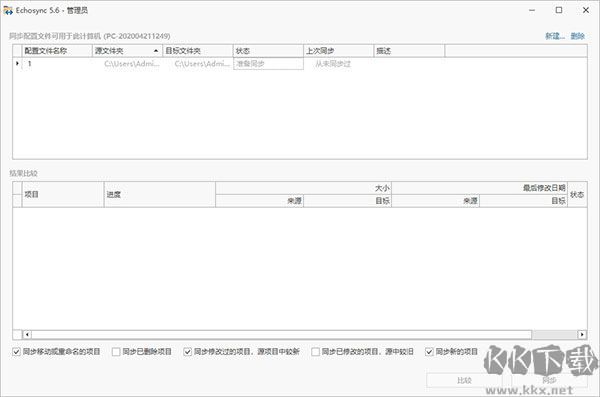Screen dimensions: 600x397
Task: Toggle 同步移动或重命名的项目 checkbox
Action: click(16, 351)
